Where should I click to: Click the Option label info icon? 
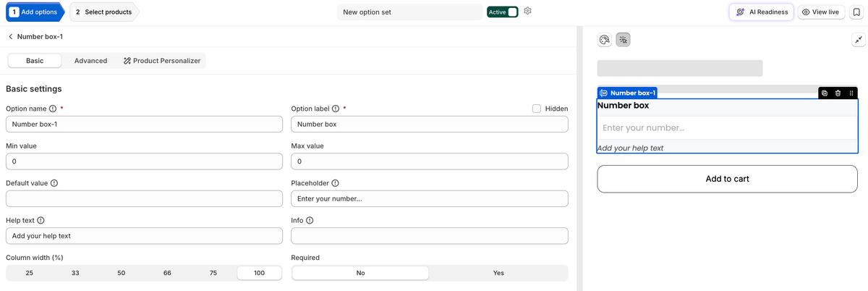tap(336, 109)
